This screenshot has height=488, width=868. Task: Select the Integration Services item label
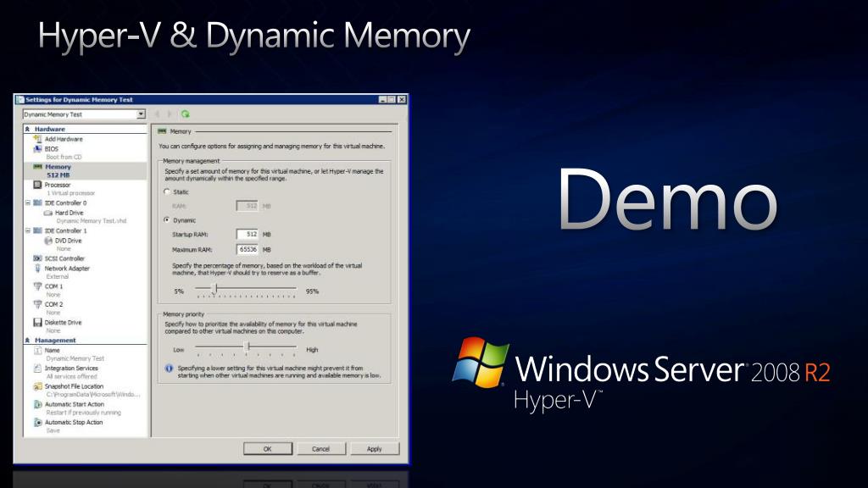tap(71, 368)
